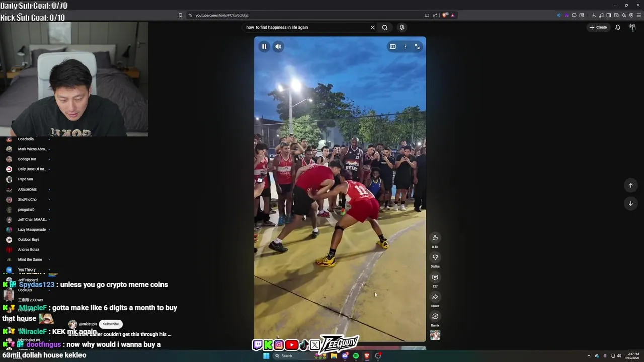Open browser extensions puzzle icon
Image resolution: width=644 pixels, height=362 pixels.
click(574, 15)
